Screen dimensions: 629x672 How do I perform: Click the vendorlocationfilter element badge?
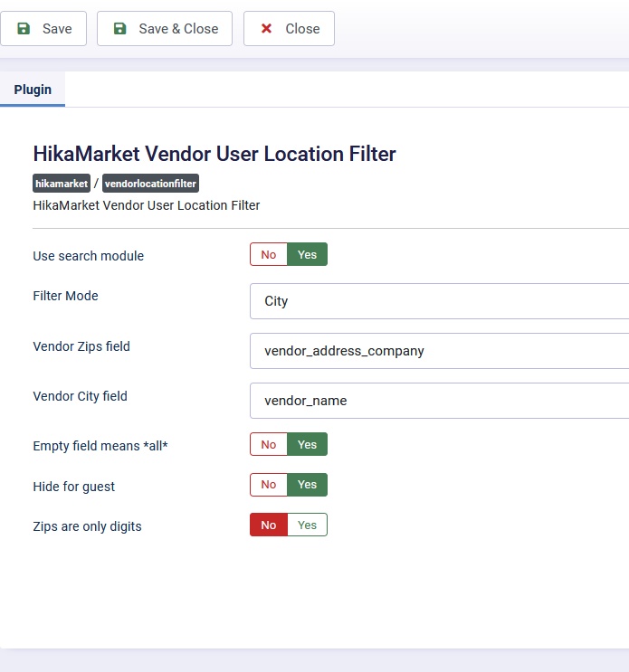click(x=150, y=184)
